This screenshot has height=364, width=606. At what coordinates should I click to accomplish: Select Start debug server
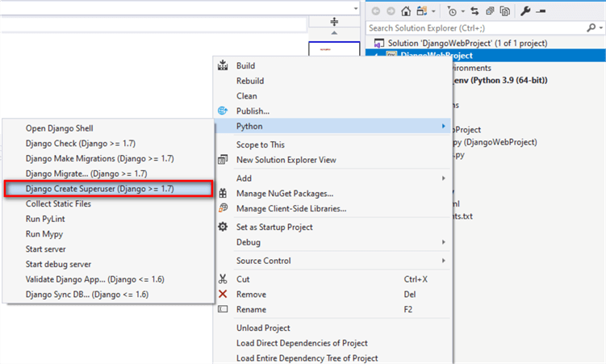(58, 264)
